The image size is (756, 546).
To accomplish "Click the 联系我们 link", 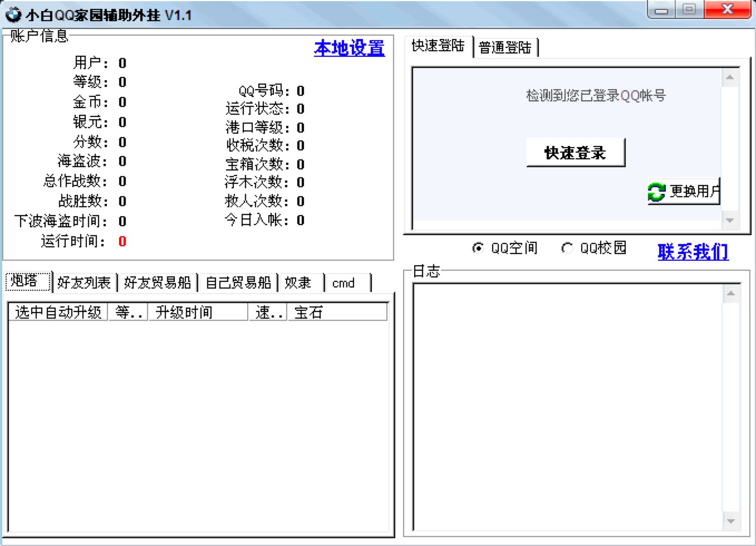I will [x=693, y=252].
